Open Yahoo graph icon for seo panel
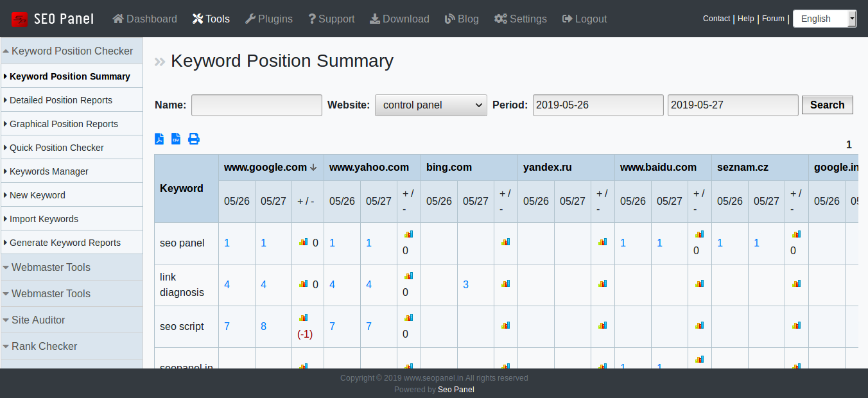The height and width of the screenshot is (398, 868). pos(408,234)
